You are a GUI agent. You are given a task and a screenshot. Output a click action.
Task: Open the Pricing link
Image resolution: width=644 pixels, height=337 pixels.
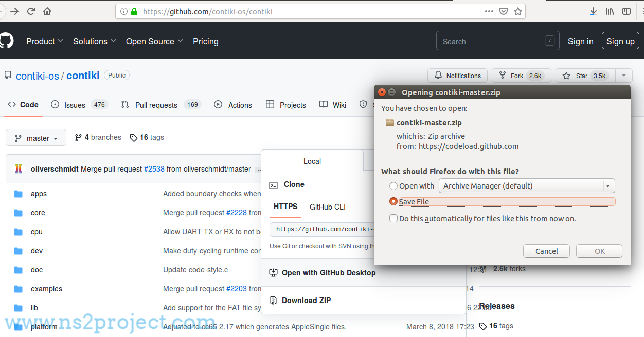206,41
